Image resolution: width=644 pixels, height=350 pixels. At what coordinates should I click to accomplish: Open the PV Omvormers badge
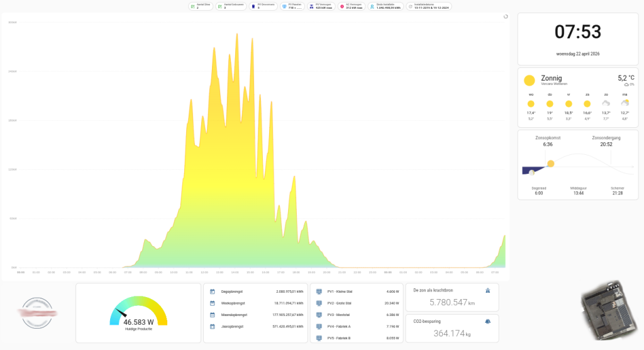pos(263,6)
